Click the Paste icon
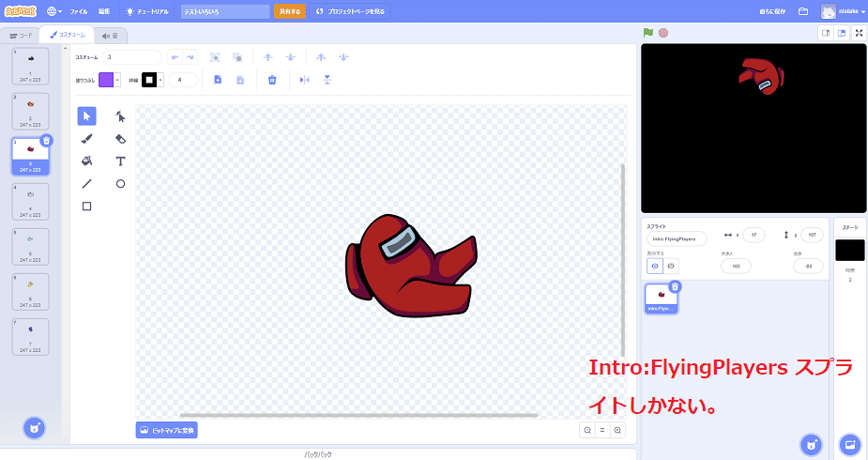The image size is (868, 460). pyautogui.click(x=240, y=80)
